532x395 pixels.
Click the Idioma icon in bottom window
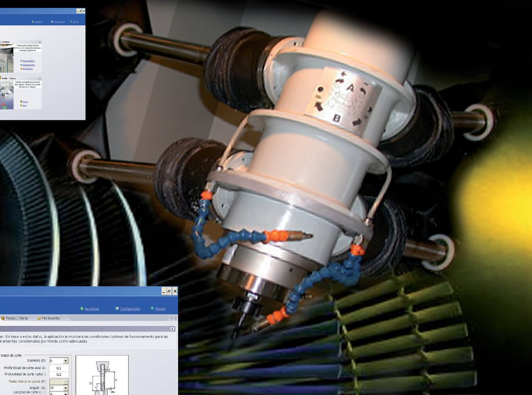[153, 308]
